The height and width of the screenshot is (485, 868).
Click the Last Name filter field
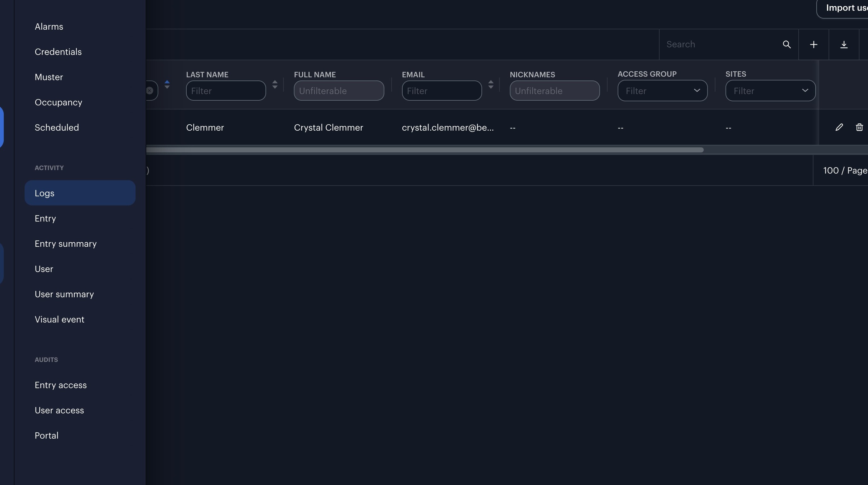pos(226,90)
